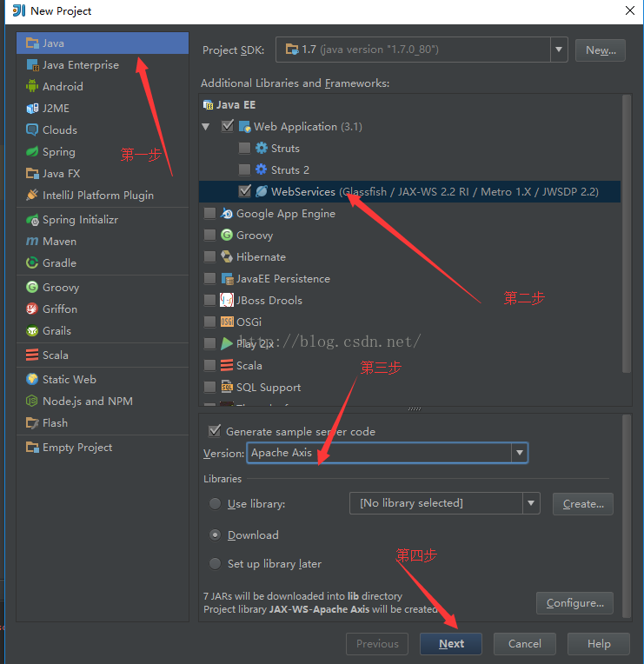
Task: Click the Empty Project folder icon
Action: tap(32, 447)
